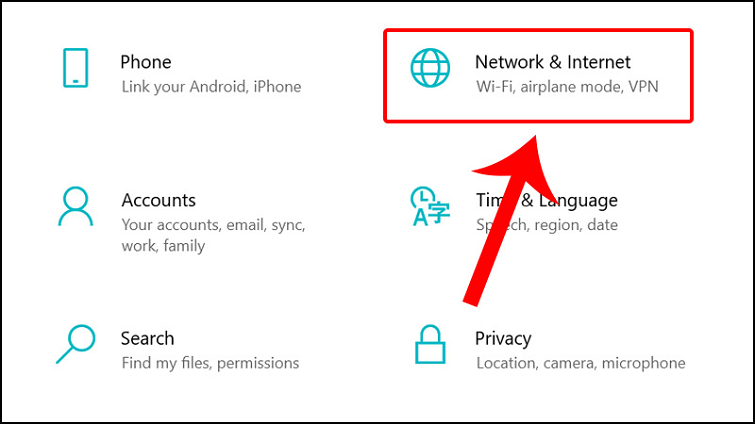The width and height of the screenshot is (755, 424).
Task: Click 'Location, camera, microphone' description
Action: pyautogui.click(x=581, y=363)
